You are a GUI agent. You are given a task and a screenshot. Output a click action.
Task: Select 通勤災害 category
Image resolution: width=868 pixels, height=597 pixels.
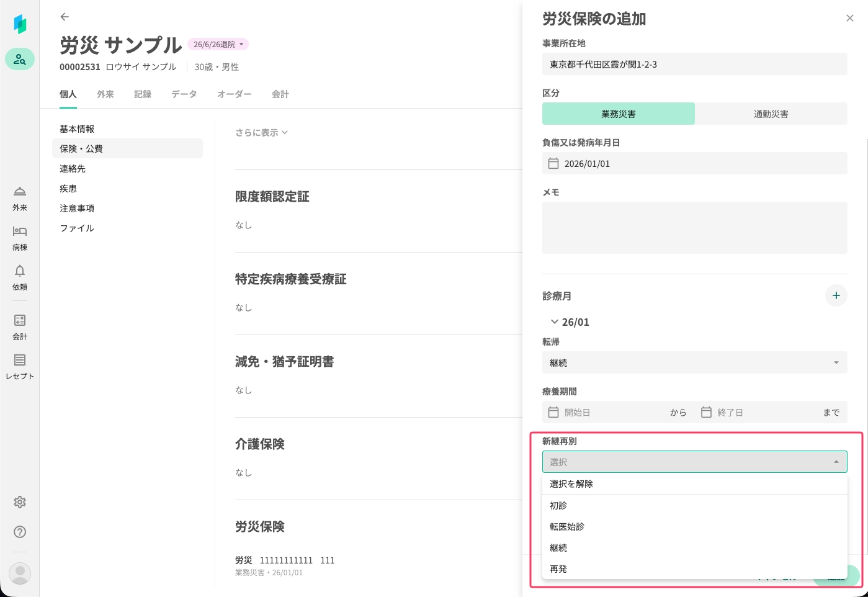point(771,114)
